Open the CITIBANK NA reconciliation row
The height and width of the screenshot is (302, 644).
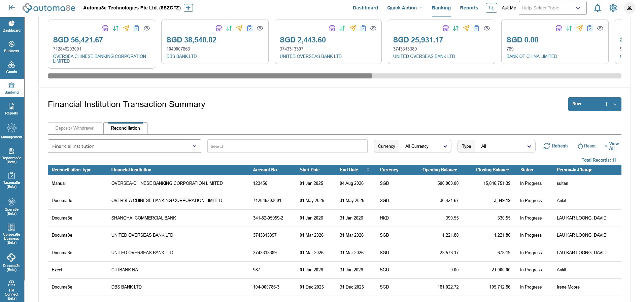tap(334, 270)
